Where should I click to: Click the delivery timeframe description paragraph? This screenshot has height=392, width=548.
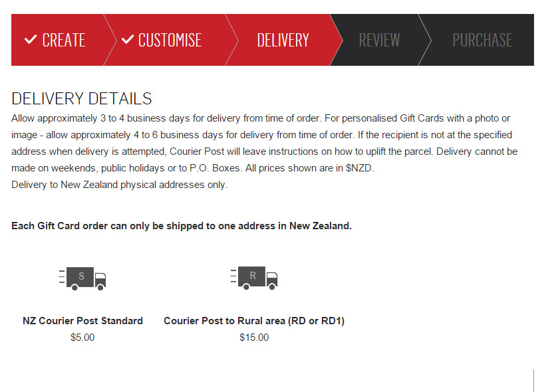(x=264, y=144)
